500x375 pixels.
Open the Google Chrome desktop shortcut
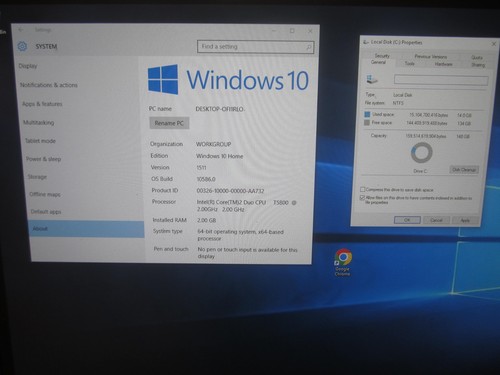click(343, 262)
